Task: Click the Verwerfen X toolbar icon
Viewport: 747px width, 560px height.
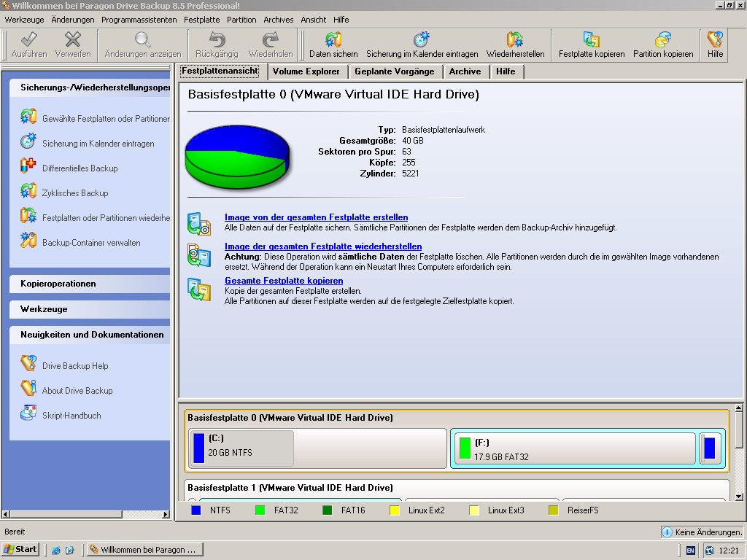Action: pos(73,39)
